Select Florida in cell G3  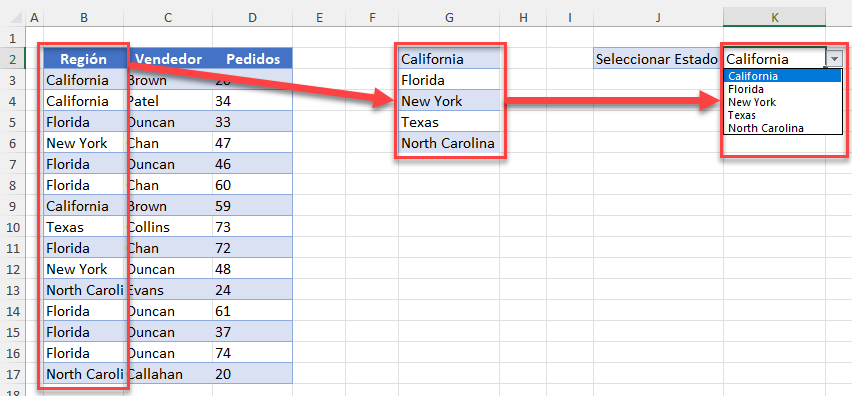tap(449, 80)
